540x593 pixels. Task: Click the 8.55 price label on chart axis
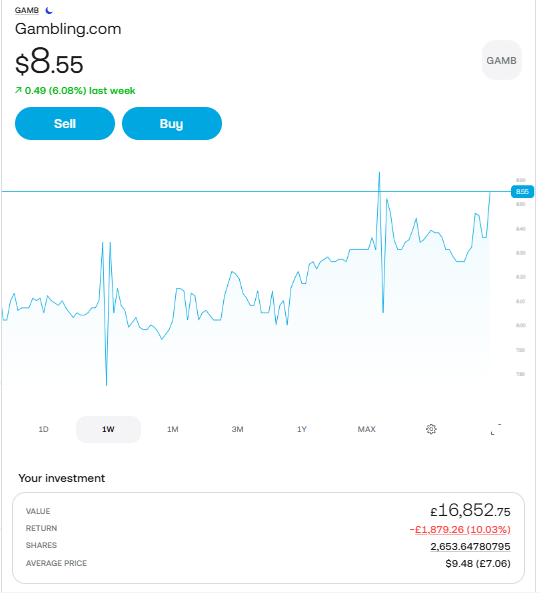[x=522, y=192]
